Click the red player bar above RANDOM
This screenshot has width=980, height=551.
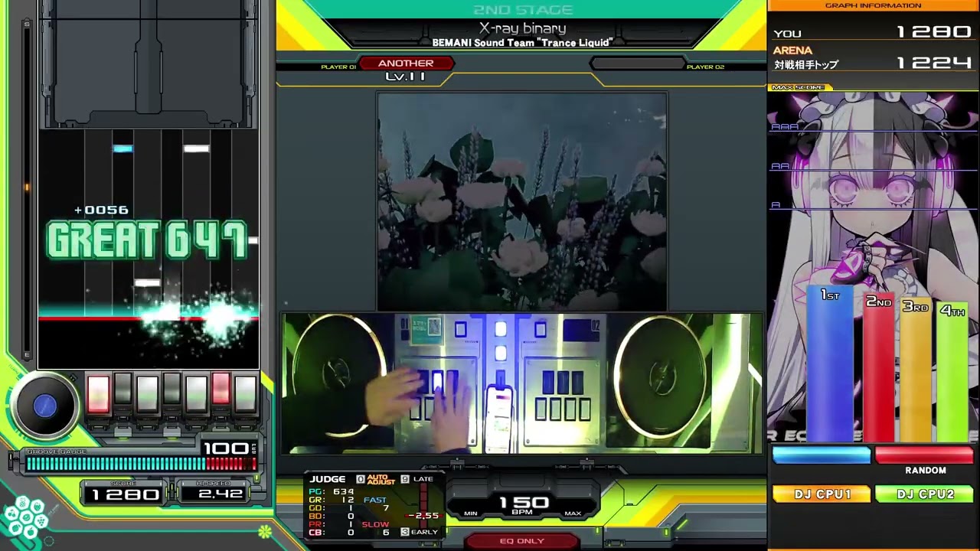pyautogui.click(x=924, y=455)
